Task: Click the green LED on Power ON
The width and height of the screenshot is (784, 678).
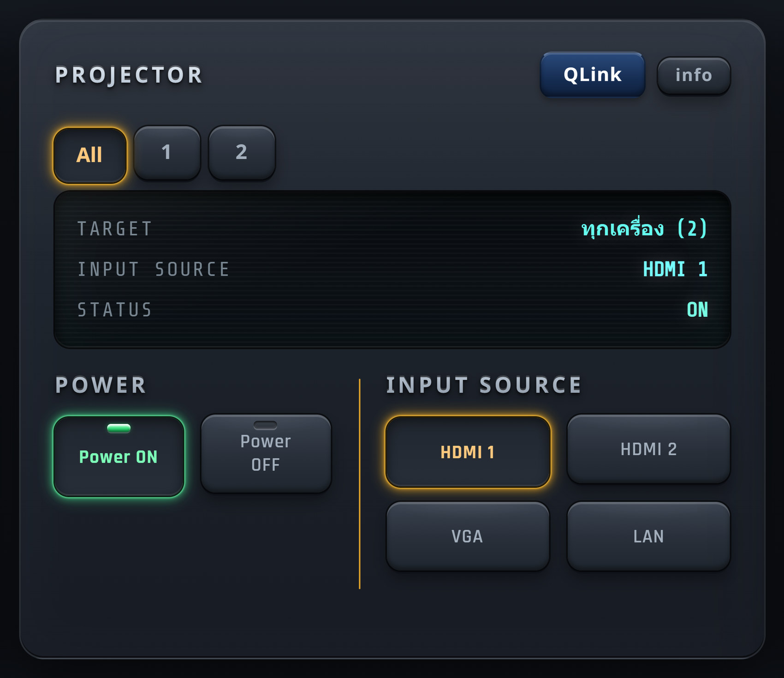Action: [x=119, y=428]
